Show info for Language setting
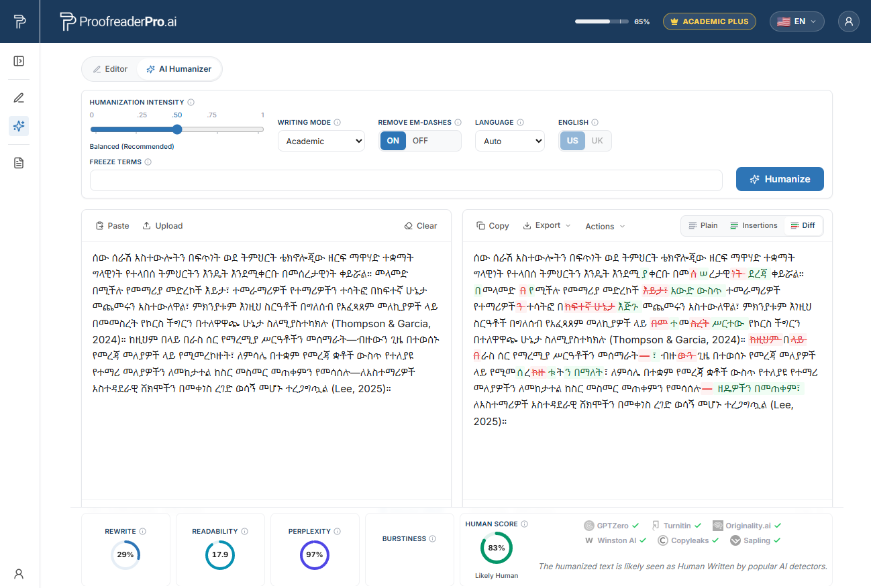The height and width of the screenshot is (588, 871). click(521, 123)
